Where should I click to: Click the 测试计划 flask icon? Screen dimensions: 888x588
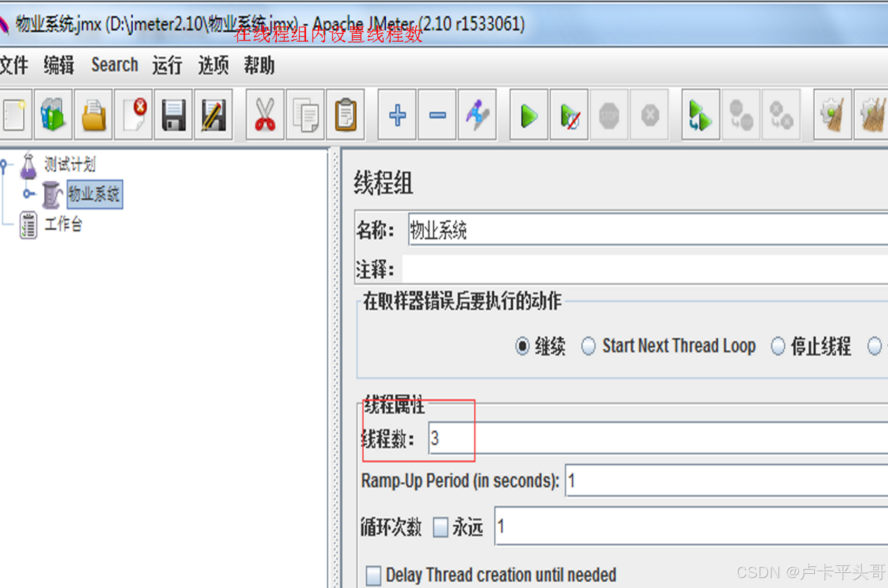(x=28, y=165)
